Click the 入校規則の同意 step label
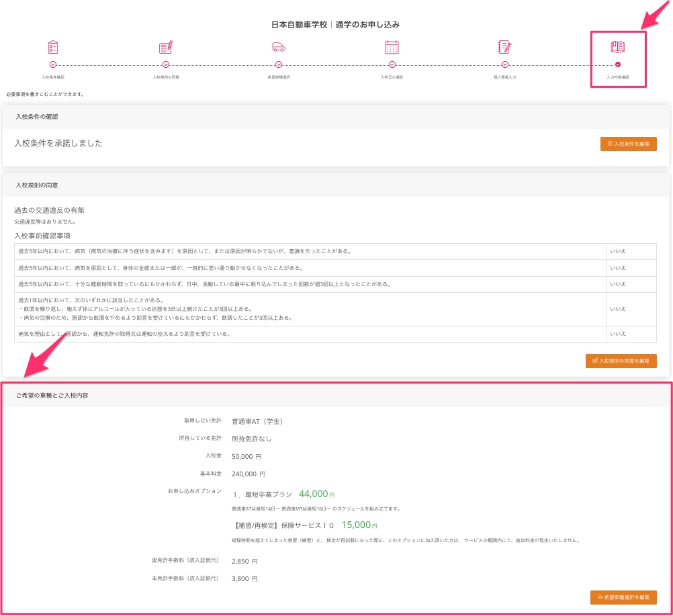This screenshot has height=616, width=673. [x=166, y=77]
